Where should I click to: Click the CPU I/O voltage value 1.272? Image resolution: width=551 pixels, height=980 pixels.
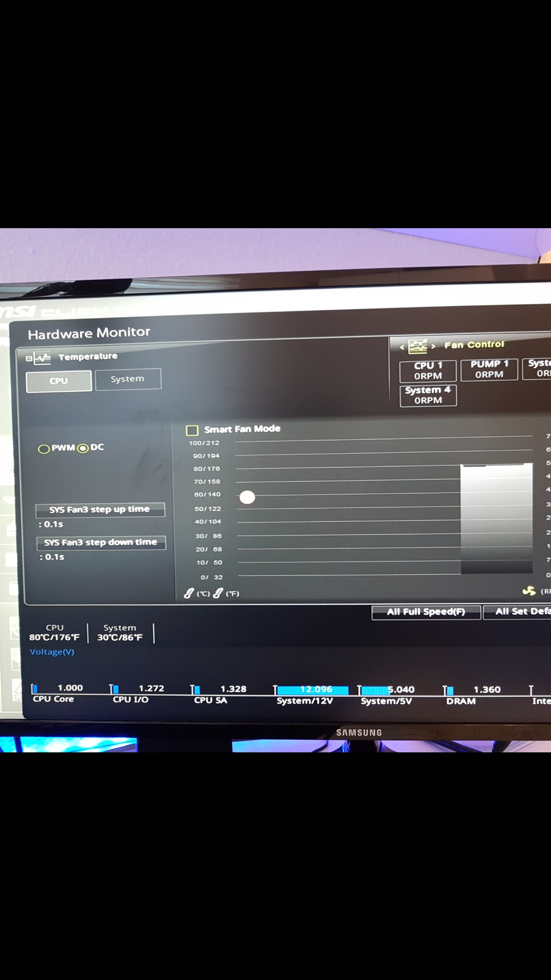pyautogui.click(x=152, y=689)
